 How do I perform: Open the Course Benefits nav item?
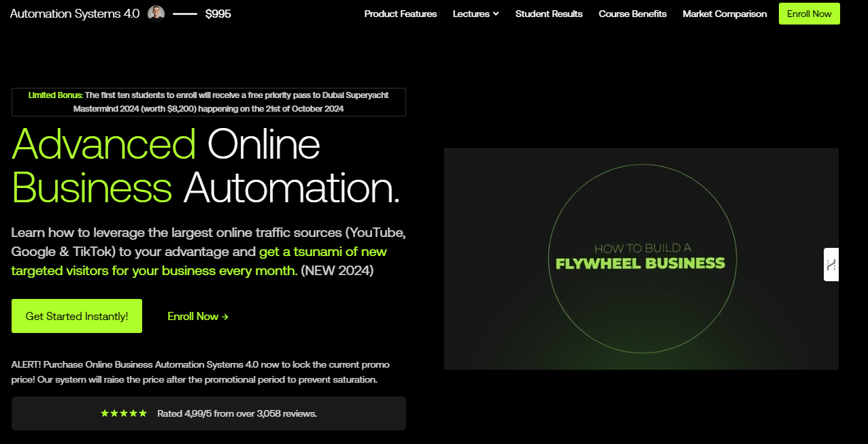[632, 14]
